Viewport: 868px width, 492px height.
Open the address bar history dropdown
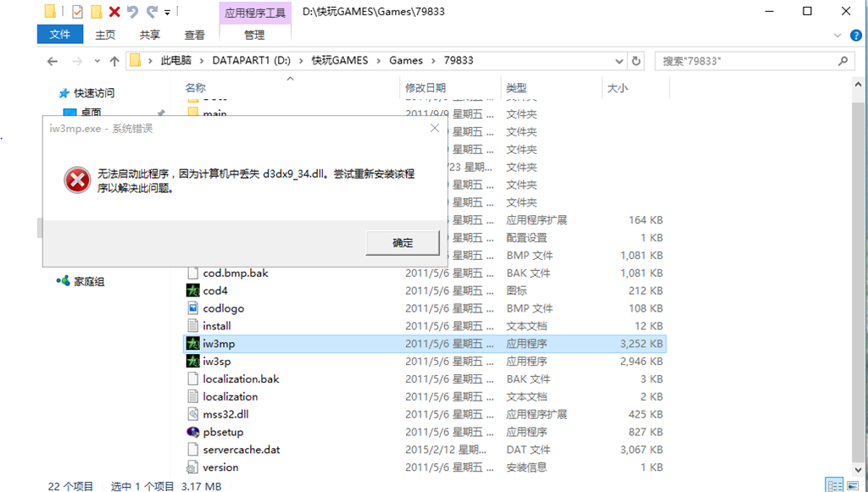(619, 61)
